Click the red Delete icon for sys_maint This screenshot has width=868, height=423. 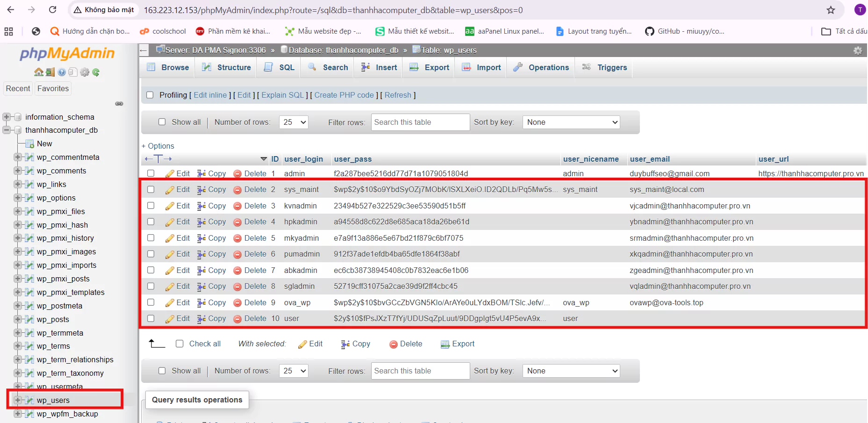point(237,190)
